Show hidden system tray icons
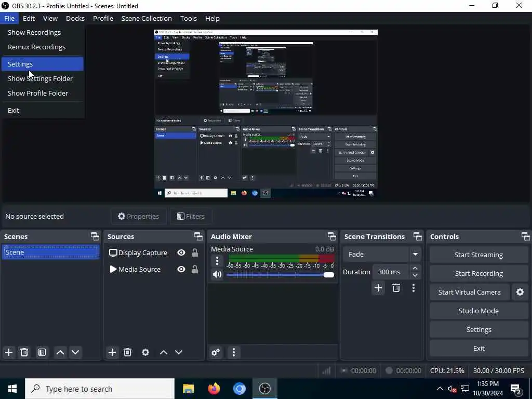Screen dimensions: 532x399 (440, 389)
